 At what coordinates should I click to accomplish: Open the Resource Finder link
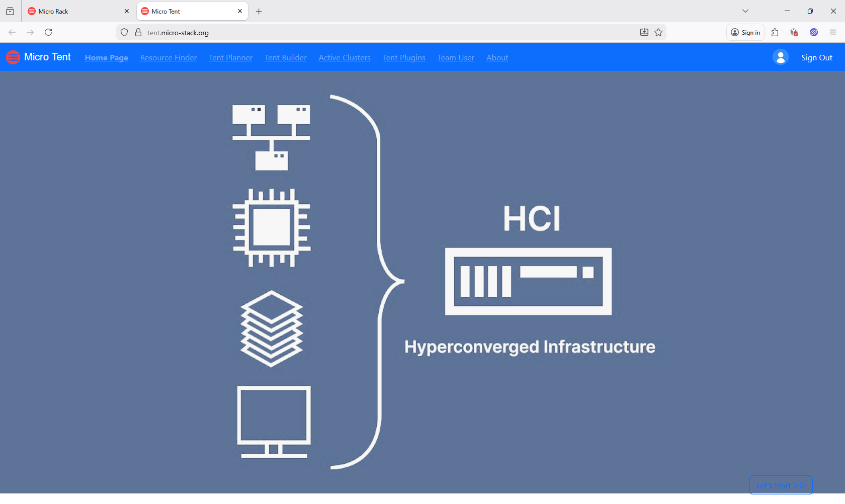[168, 57]
